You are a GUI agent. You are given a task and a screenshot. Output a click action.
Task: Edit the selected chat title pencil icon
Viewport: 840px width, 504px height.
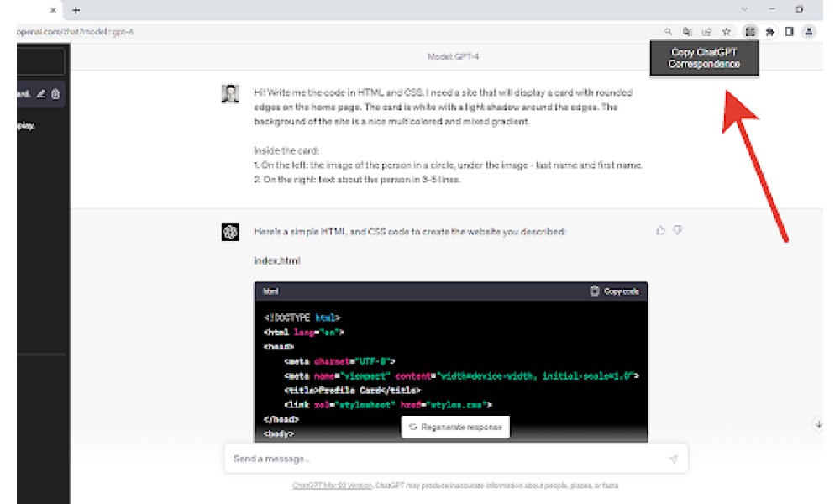40,94
